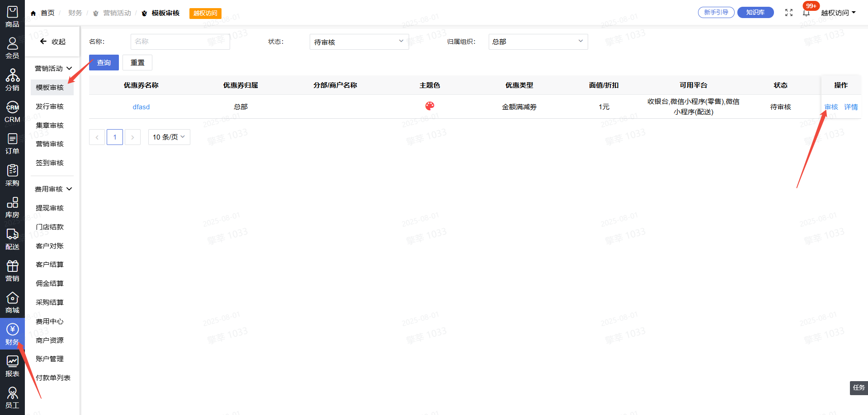Image resolution: width=868 pixels, height=415 pixels.
Task: Select 发行审核 in the side menu
Action: point(50,107)
